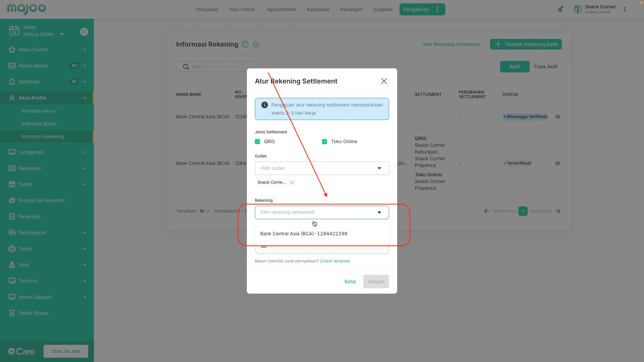Image resolution: width=644 pixels, height=362 pixels.
Task: Collapse the sidebar with the hamburger icon
Action: click(x=84, y=32)
